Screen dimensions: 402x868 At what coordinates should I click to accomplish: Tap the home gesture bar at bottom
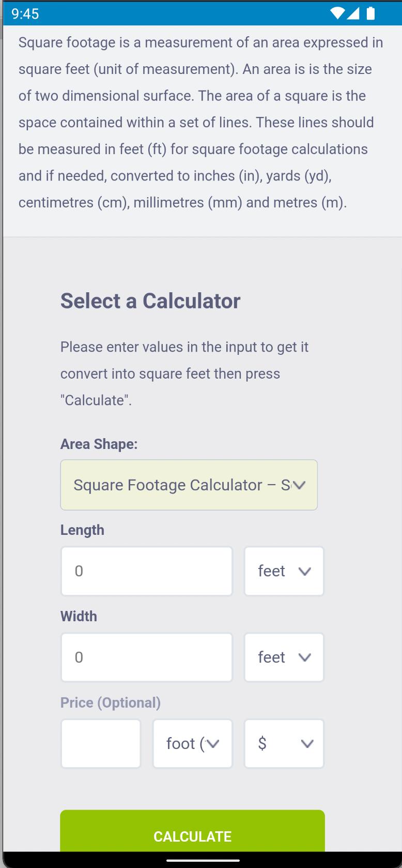pyautogui.click(x=203, y=860)
